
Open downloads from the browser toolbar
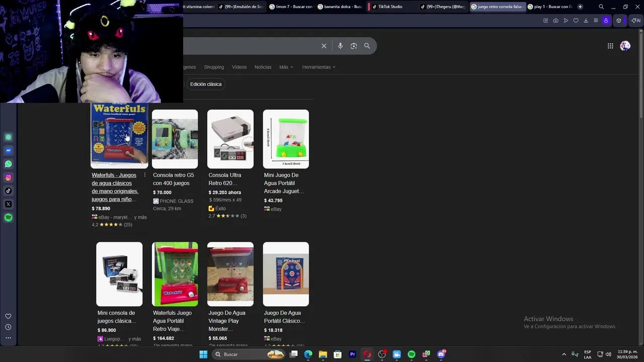pos(586,21)
